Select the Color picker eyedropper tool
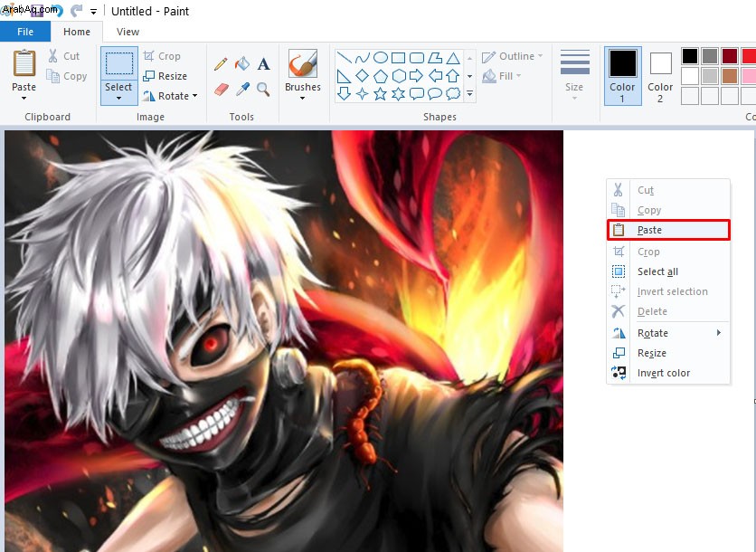 coord(242,90)
